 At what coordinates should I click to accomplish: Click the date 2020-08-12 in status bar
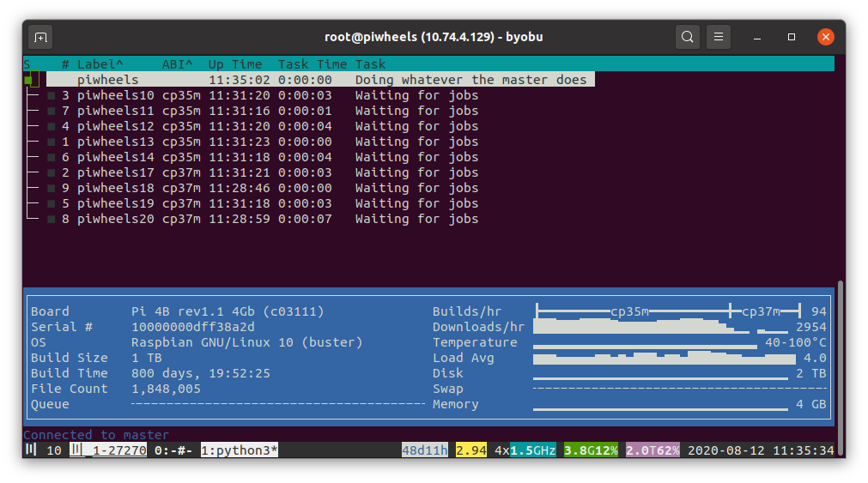click(x=726, y=450)
